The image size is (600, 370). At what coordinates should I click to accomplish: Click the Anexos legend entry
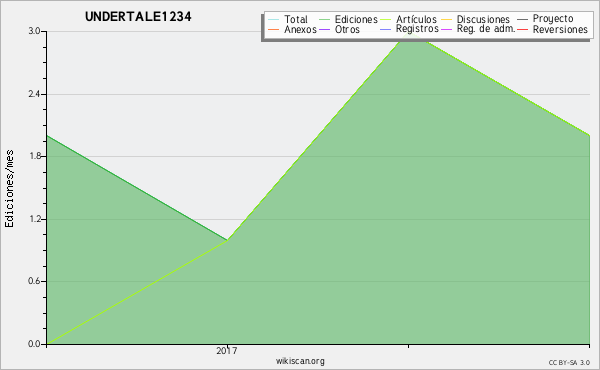292,29
